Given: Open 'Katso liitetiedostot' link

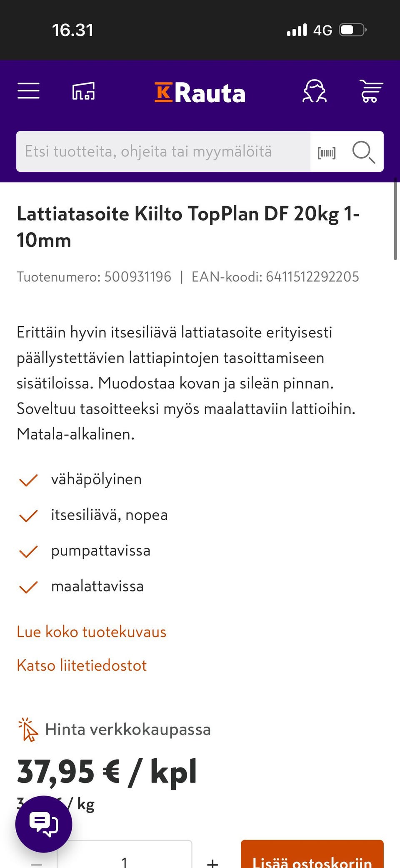Looking at the screenshot, I should 82,665.
